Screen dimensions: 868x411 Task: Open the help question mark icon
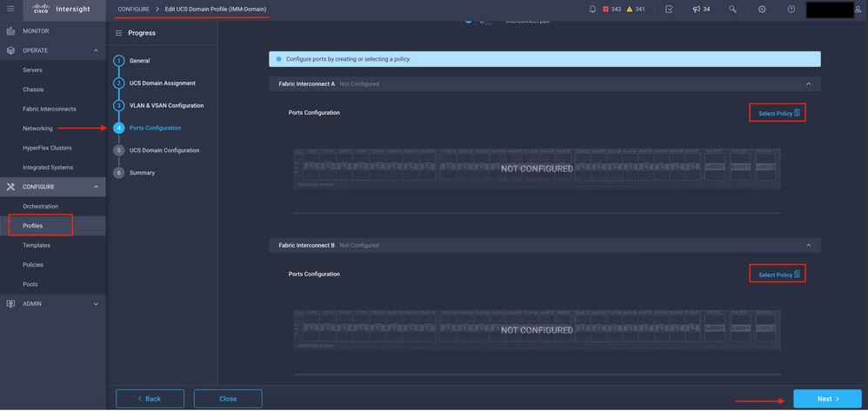point(791,10)
